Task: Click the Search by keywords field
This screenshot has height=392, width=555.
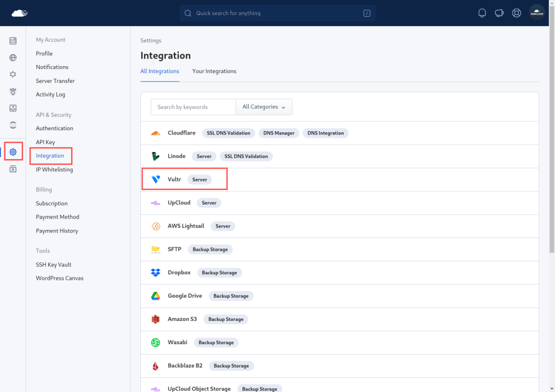Action: coord(193,107)
